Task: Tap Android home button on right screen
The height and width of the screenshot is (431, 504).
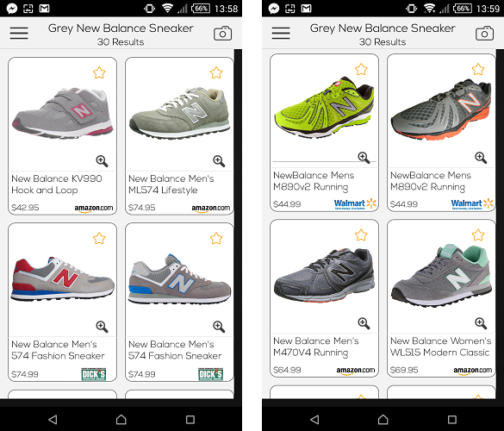Action: [x=383, y=420]
